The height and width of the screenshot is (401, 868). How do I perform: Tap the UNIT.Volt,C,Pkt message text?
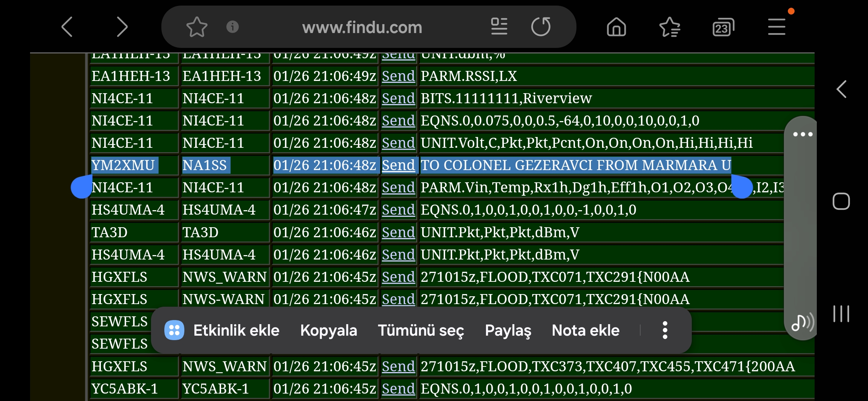click(x=586, y=143)
